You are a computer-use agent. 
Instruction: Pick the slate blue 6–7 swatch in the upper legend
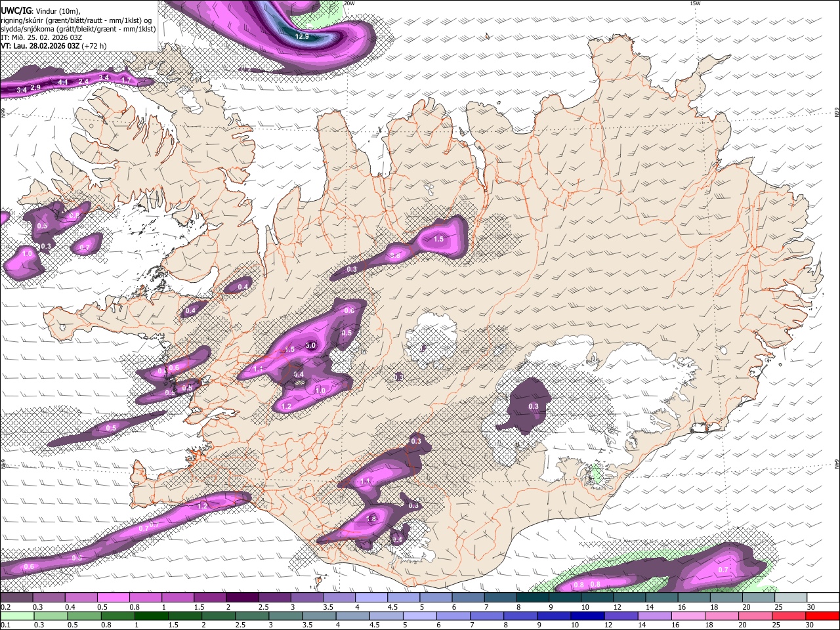tap(469, 597)
